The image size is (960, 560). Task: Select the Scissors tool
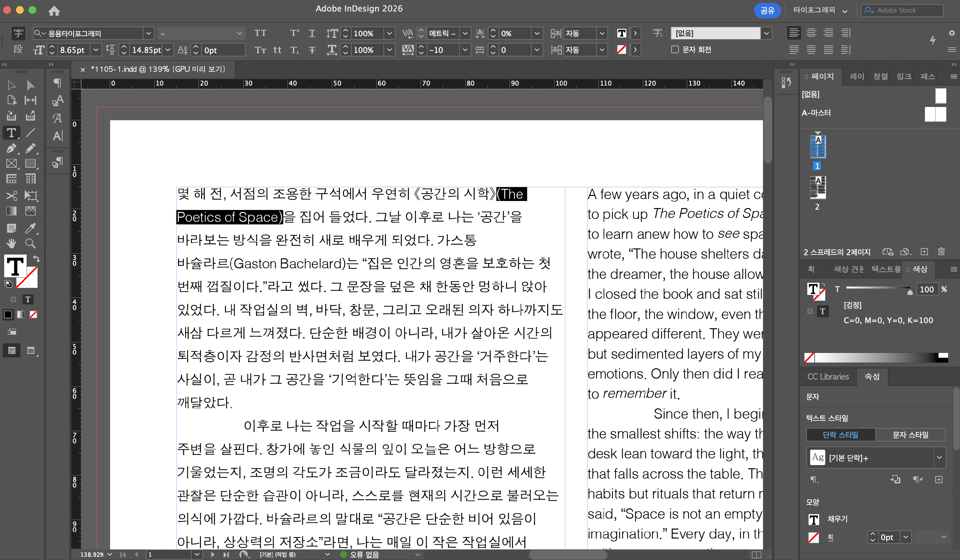(12, 196)
